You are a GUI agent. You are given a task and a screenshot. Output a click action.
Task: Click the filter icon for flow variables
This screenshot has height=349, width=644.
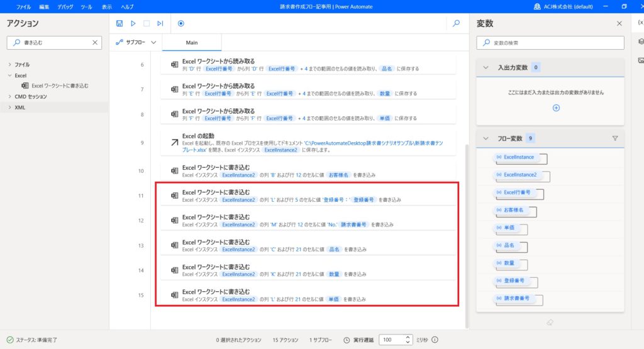[x=615, y=138]
